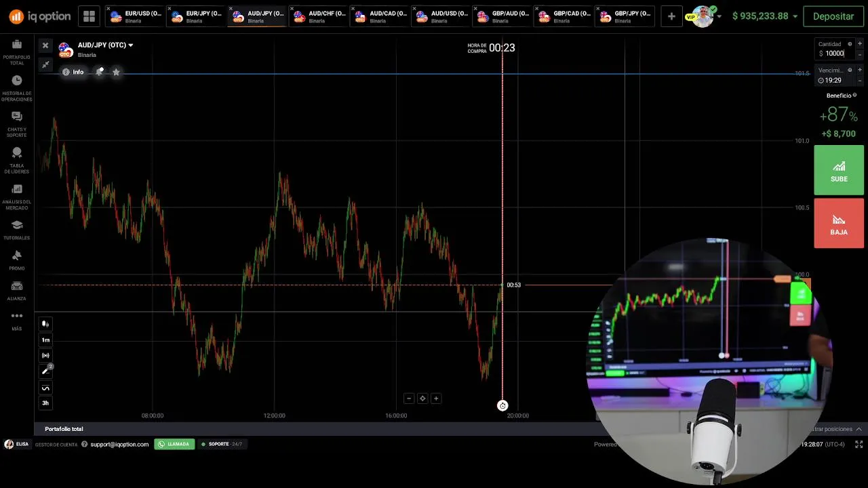Open the drawing tools pencil icon

tap(45, 371)
